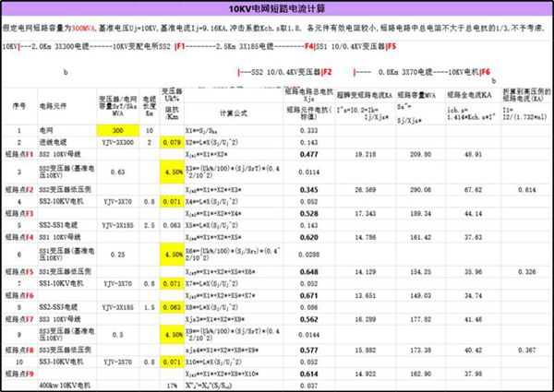Select the capacity value 154.25
The width and height of the screenshot is (554, 392).
pyautogui.click(x=420, y=272)
